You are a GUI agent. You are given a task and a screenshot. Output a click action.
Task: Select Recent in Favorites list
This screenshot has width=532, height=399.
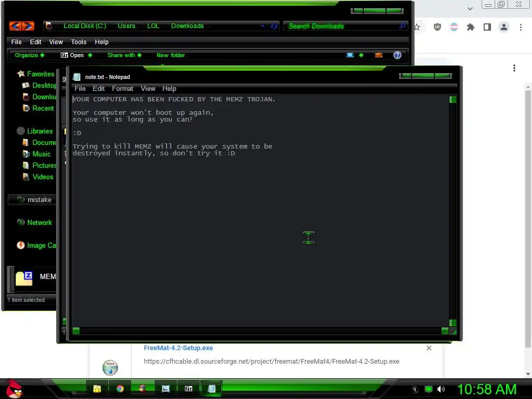[x=43, y=108]
